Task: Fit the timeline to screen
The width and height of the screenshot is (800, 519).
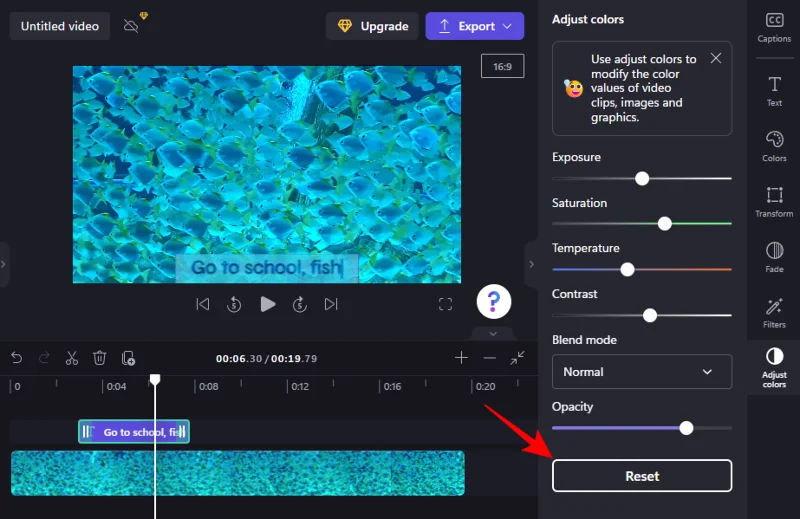Action: [x=517, y=358]
